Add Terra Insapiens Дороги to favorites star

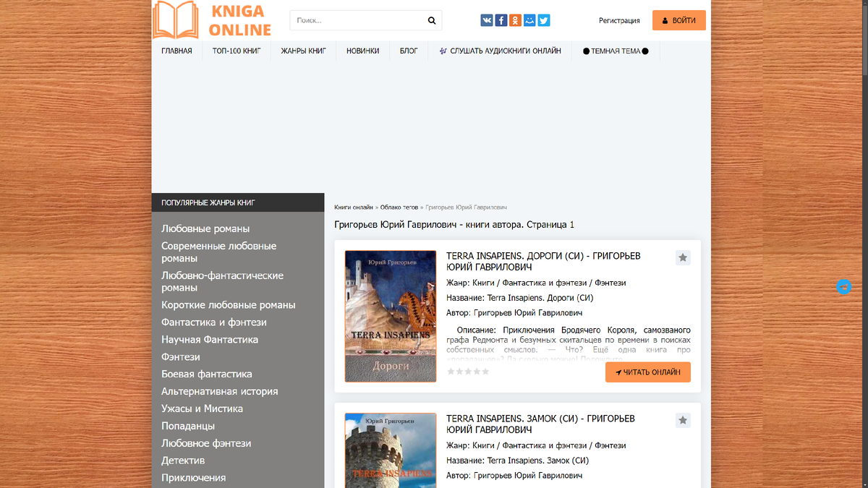point(683,257)
